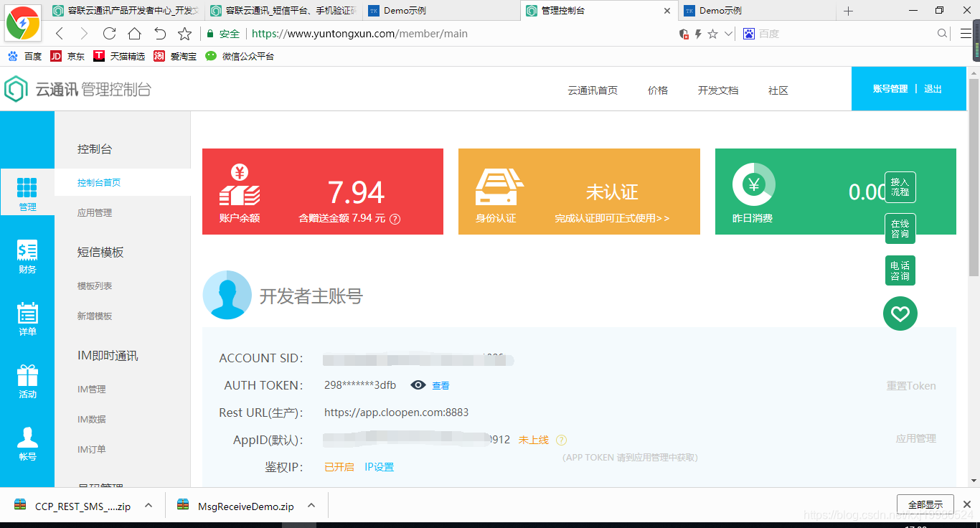Open a new browser tab
The image size is (980, 528).
(x=849, y=11)
